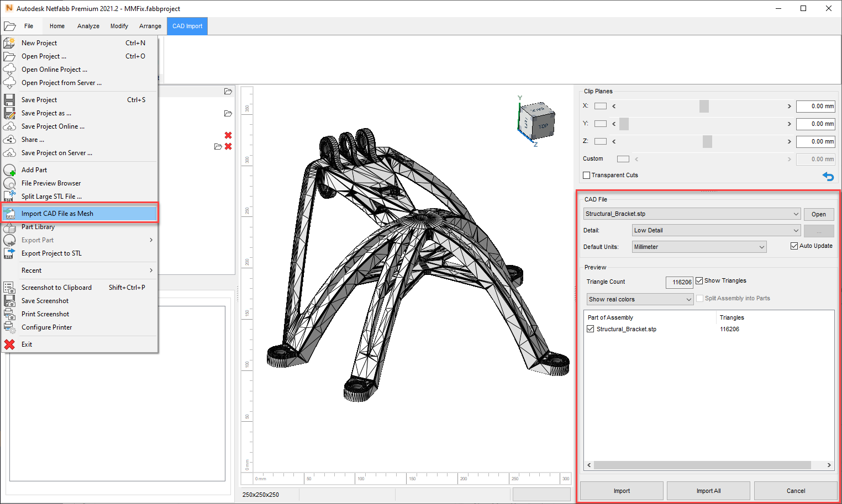Click the New Project icon in the File menu
The image size is (842, 504).
[9, 43]
